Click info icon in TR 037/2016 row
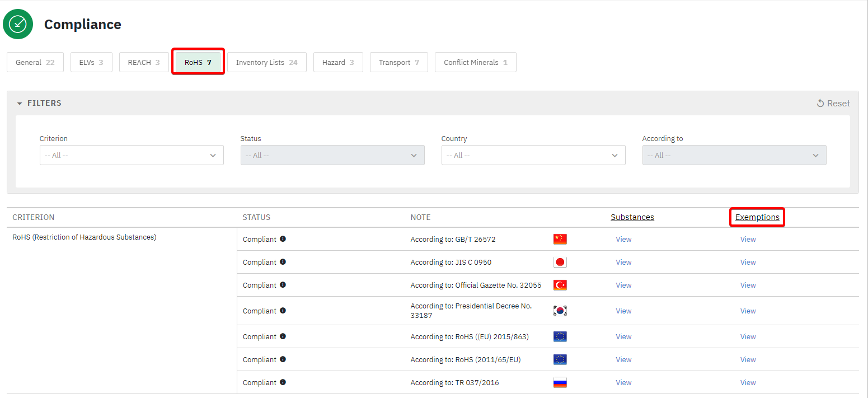 coord(283,382)
